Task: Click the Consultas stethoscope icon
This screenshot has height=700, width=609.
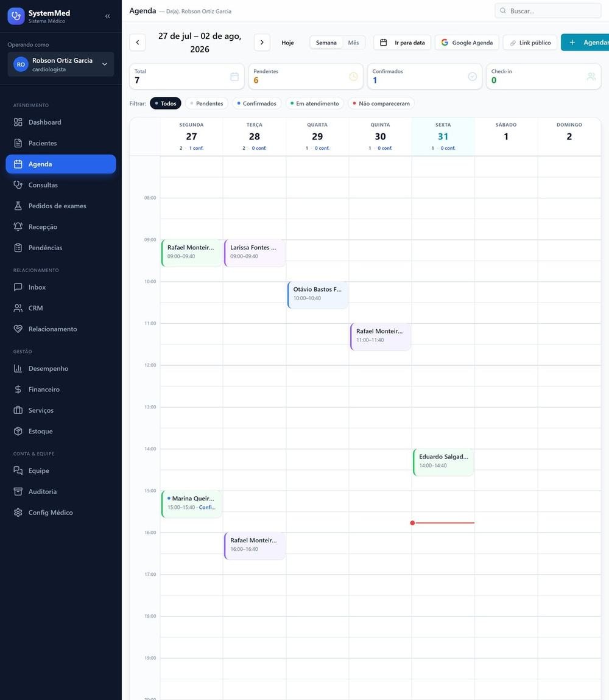Action: [x=18, y=185]
